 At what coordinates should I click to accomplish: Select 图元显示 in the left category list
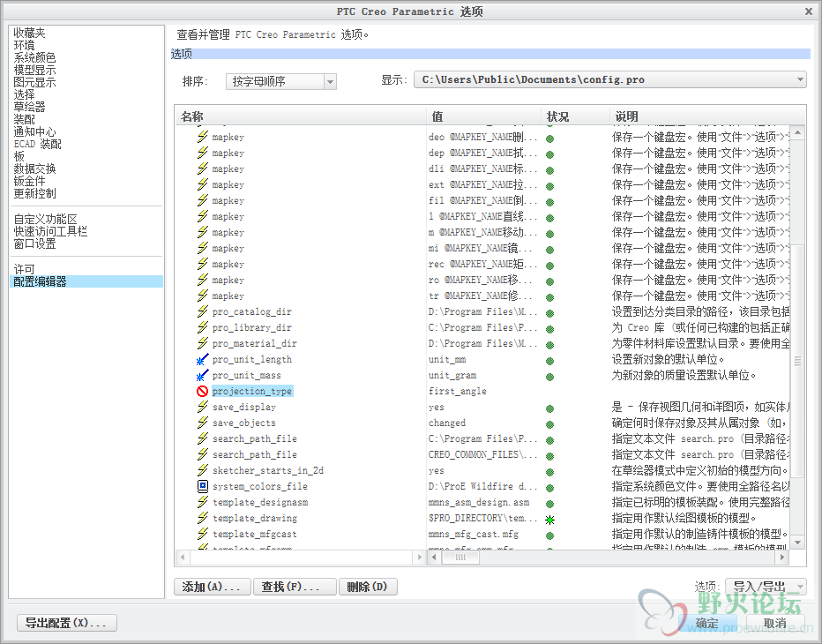[34, 82]
